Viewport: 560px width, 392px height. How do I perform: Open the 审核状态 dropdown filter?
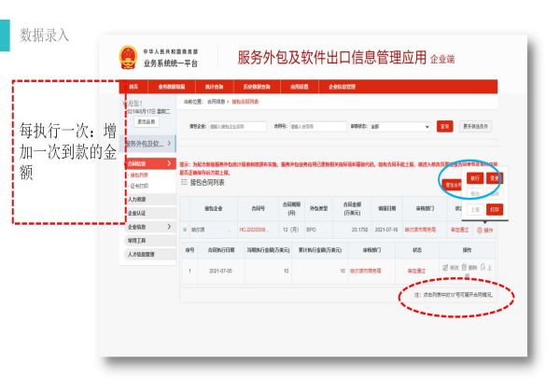[x=400, y=126]
